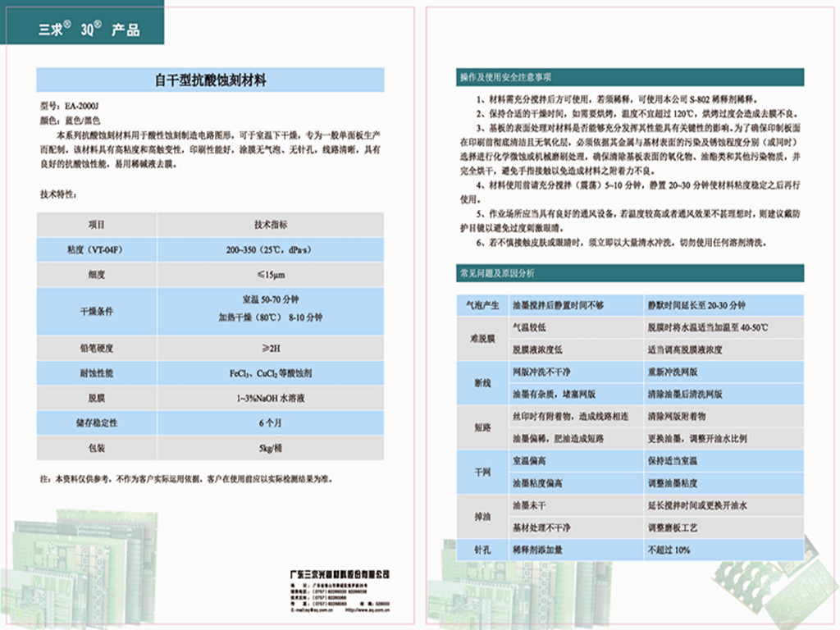The image size is (840, 630).
Task: Click the company name "广东三求光固材料股份有限公司"
Action: point(340,574)
